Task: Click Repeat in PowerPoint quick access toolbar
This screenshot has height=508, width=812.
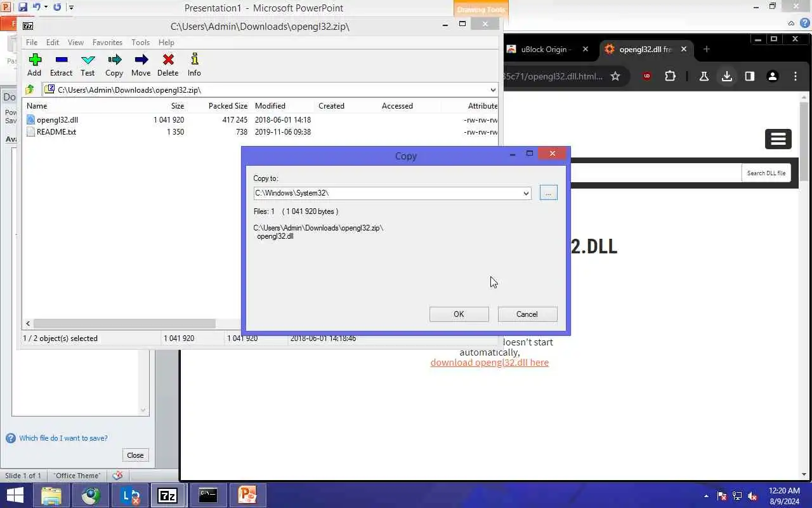Action: point(57,8)
